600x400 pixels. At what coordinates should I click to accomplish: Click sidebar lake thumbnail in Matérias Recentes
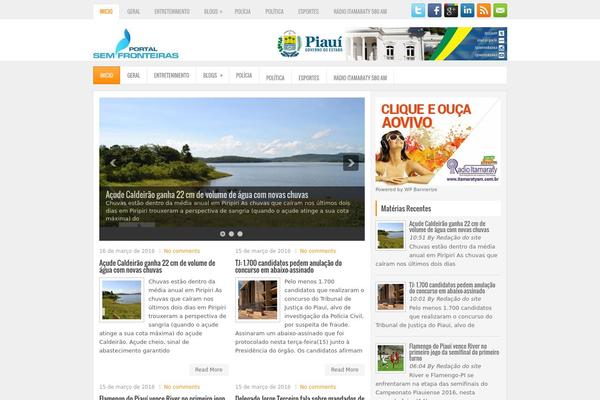click(390, 235)
